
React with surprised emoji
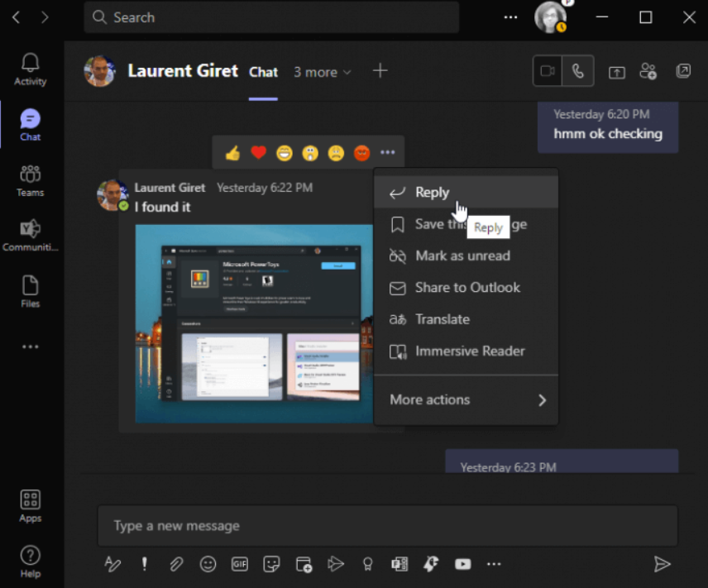310,153
